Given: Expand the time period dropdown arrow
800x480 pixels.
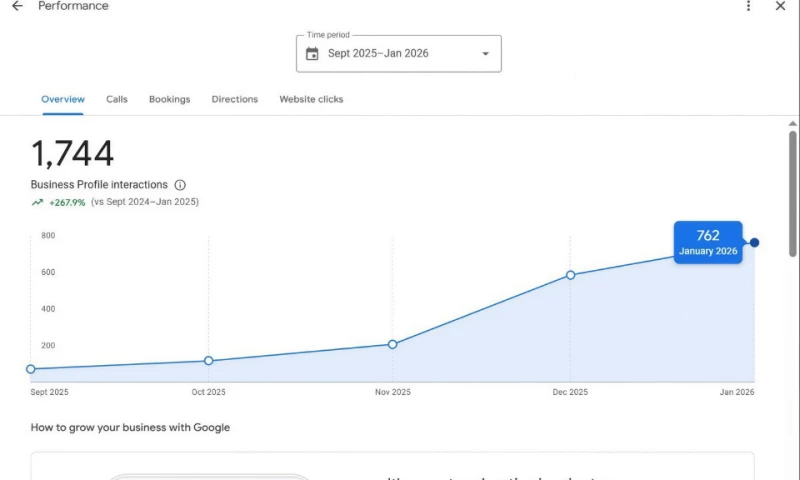Looking at the screenshot, I should point(485,54).
